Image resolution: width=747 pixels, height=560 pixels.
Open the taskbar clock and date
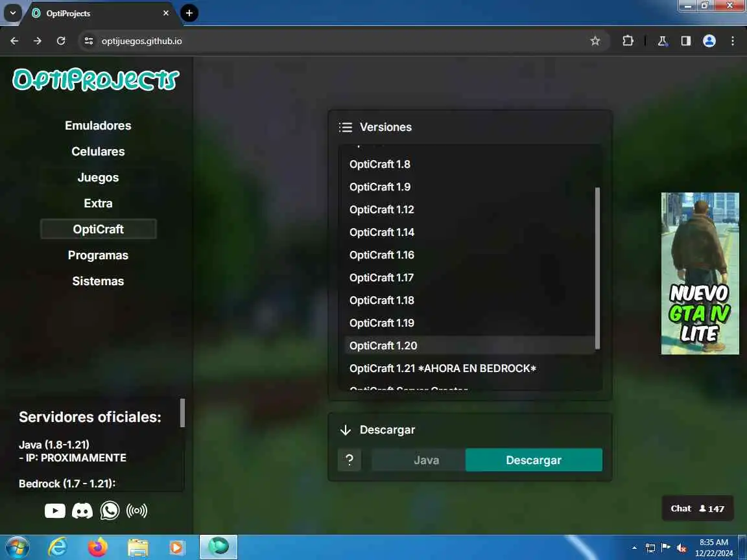(714, 548)
